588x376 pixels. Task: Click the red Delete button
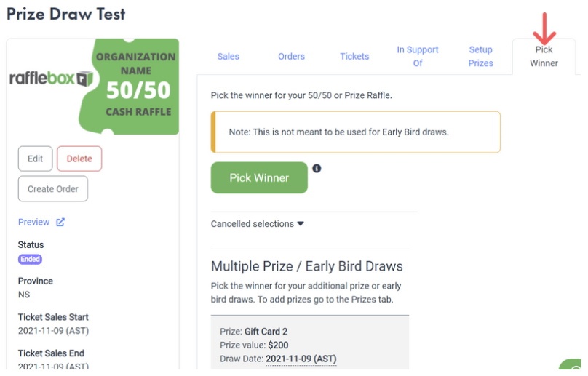coord(79,159)
